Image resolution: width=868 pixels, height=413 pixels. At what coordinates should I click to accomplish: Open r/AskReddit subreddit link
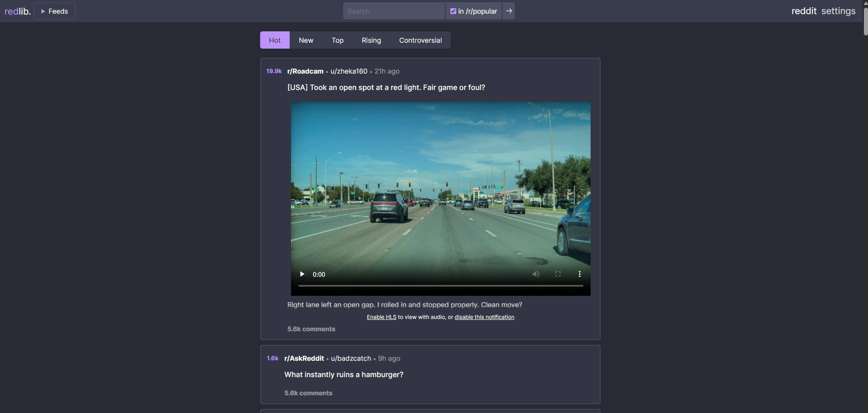point(304,358)
